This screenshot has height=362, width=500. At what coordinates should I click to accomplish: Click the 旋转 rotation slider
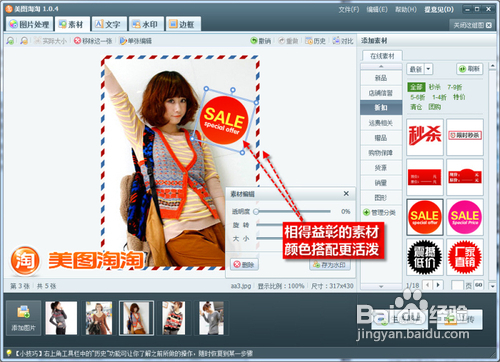[270, 225]
